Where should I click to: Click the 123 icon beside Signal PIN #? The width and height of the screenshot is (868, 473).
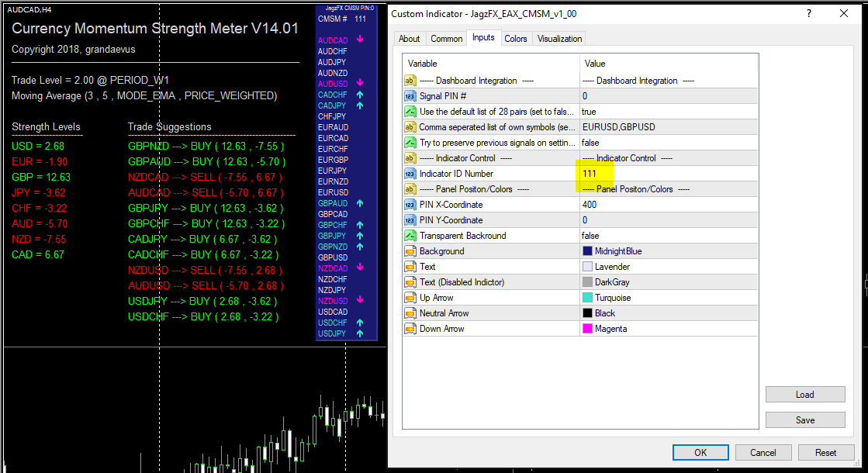coord(410,95)
